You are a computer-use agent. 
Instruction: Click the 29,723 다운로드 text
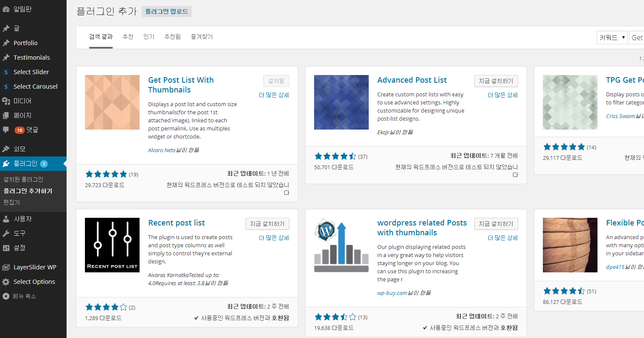click(x=105, y=185)
